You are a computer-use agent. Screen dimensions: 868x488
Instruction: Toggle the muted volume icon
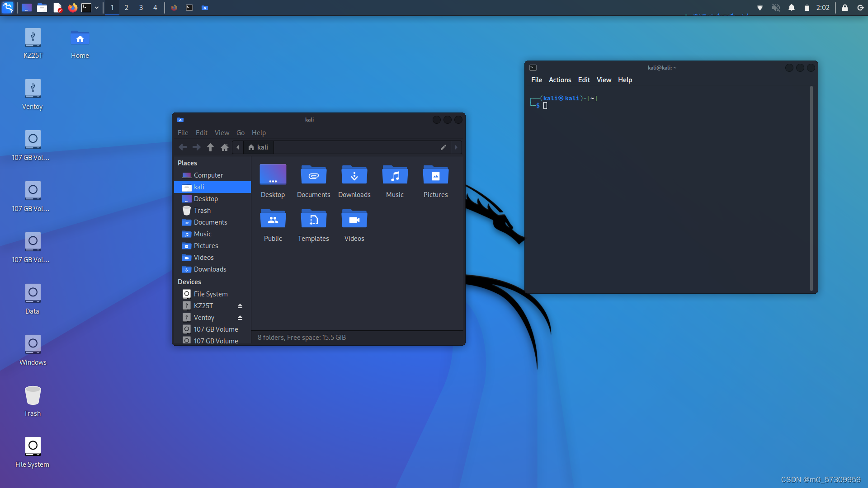coord(776,8)
